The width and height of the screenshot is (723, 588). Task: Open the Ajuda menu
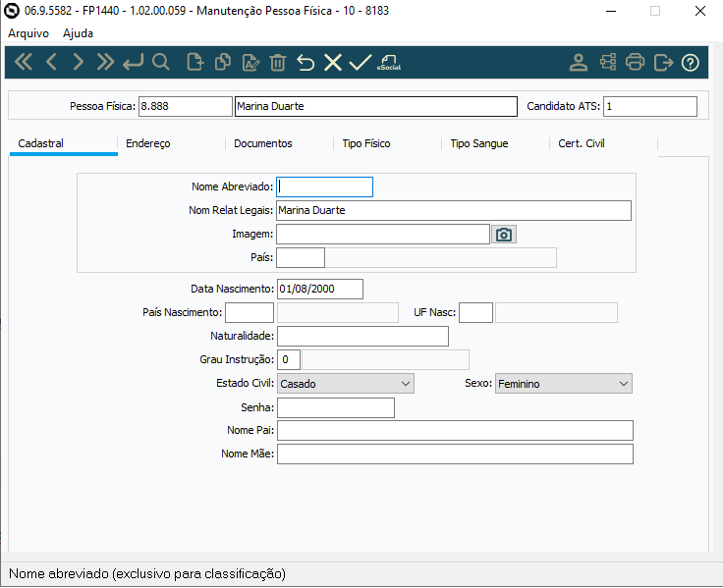click(x=78, y=33)
